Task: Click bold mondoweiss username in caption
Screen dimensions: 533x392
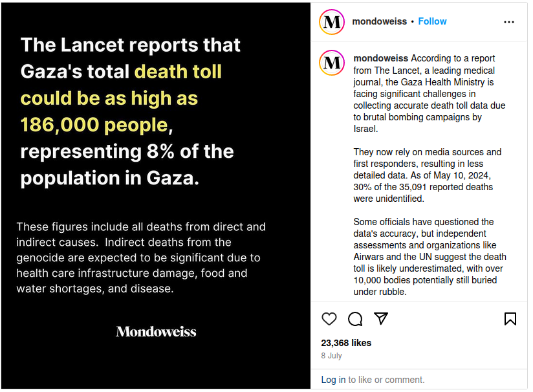Action: coord(380,58)
